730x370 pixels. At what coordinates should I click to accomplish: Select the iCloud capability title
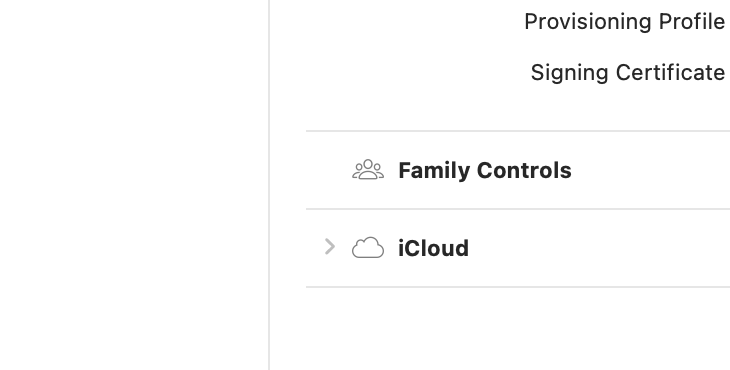point(433,248)
